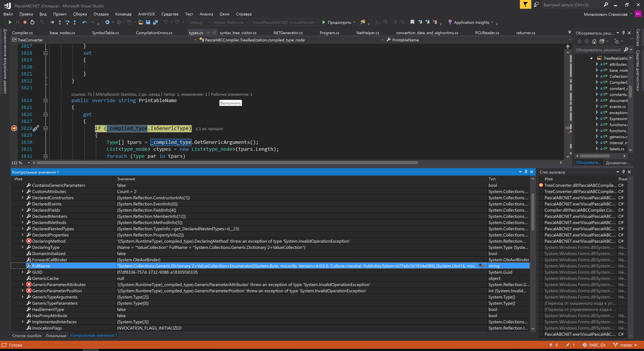Open the Отладка menu
The image size is (644, 351).
(x=101, y=14)
